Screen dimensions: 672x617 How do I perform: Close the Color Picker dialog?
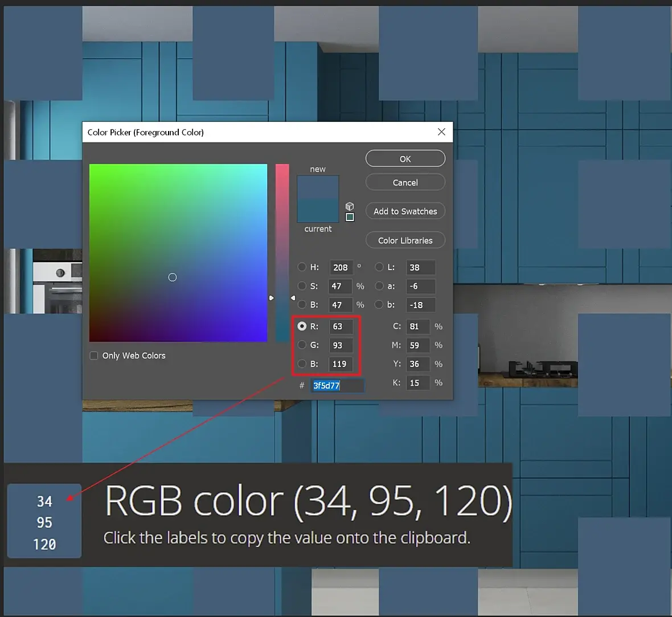pyautogui.click(x=441, y=132)
